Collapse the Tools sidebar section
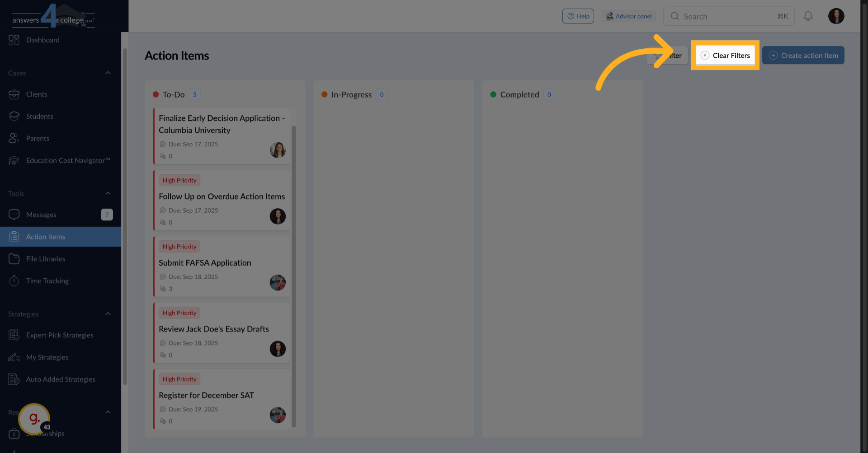868x453 pixels. point(108,193)
